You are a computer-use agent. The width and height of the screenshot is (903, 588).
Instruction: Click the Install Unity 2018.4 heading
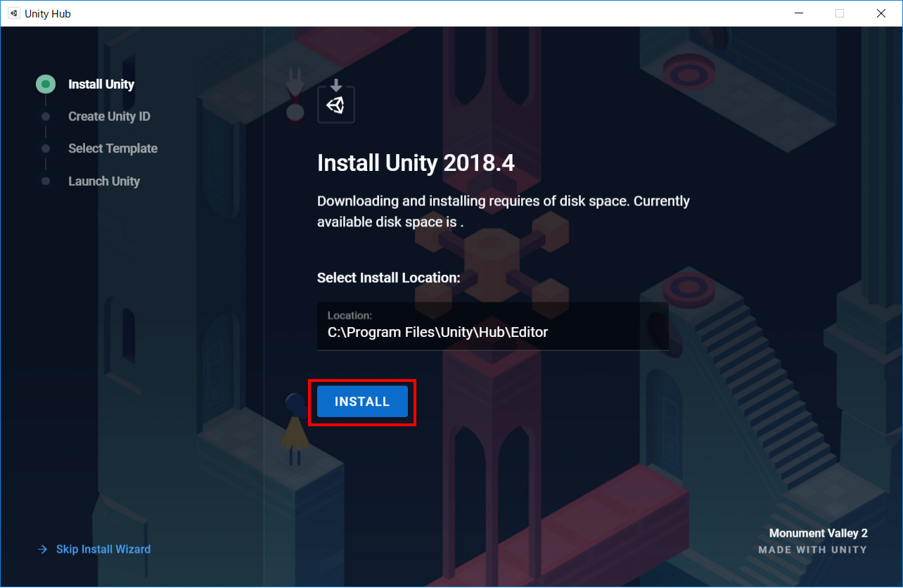416,163
